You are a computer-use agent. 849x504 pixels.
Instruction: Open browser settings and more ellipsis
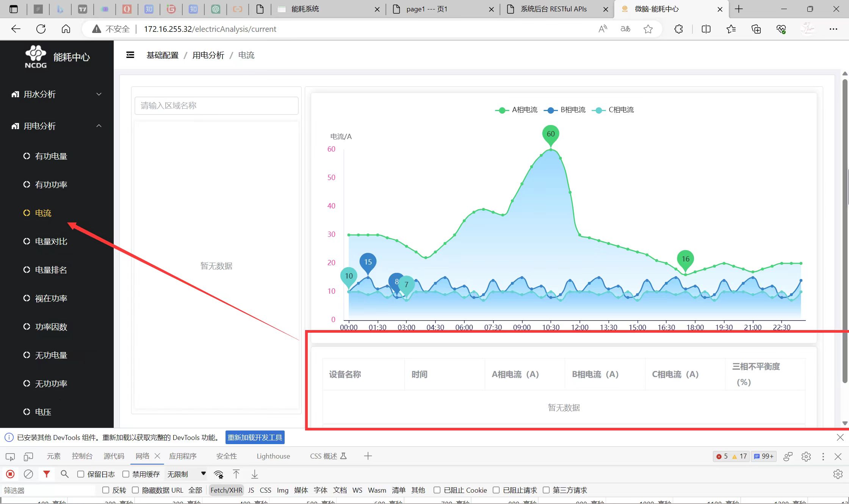pyautogui.click(x=833, y=29)
